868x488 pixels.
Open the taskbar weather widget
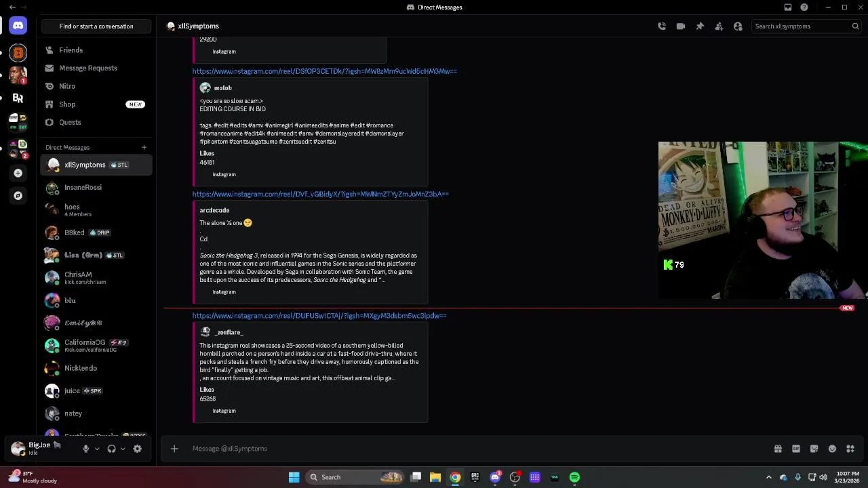click(34, 477)
